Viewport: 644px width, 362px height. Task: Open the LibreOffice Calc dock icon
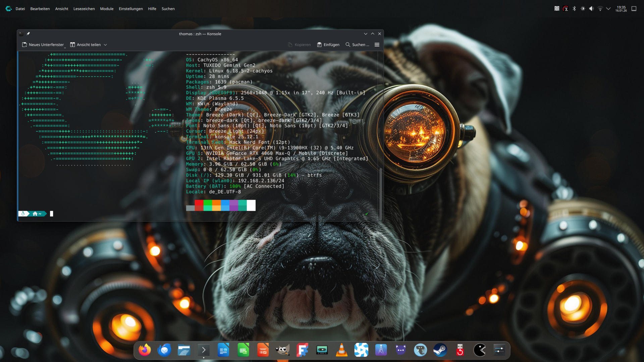[243, 350]
